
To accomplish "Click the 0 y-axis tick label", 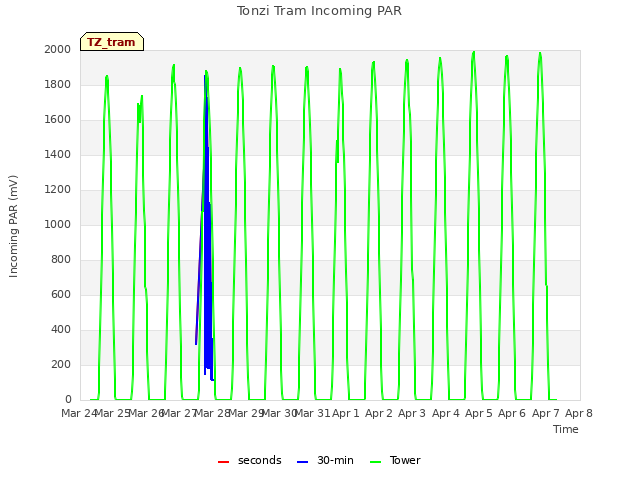I will (x=68, y=400).
